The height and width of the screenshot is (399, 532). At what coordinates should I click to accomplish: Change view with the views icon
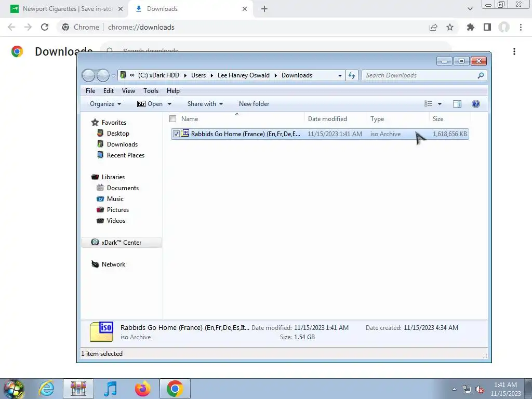[x=429, y=104]
